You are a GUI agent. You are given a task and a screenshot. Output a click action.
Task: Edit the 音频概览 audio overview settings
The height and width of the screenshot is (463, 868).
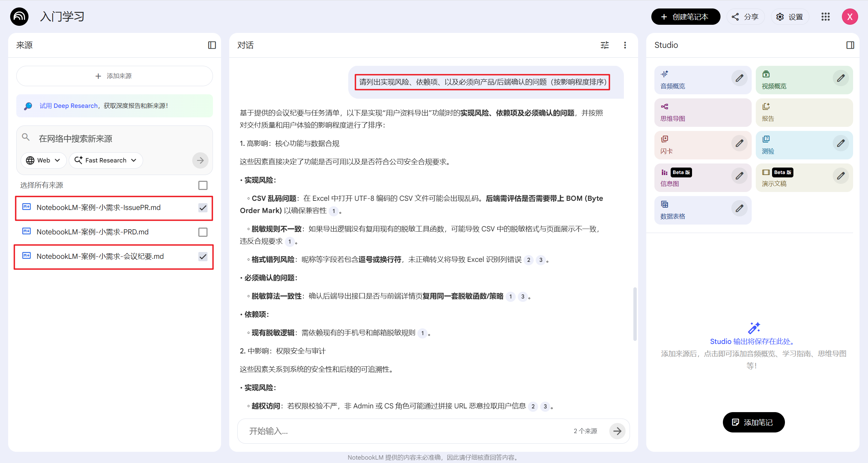(739, 78)
